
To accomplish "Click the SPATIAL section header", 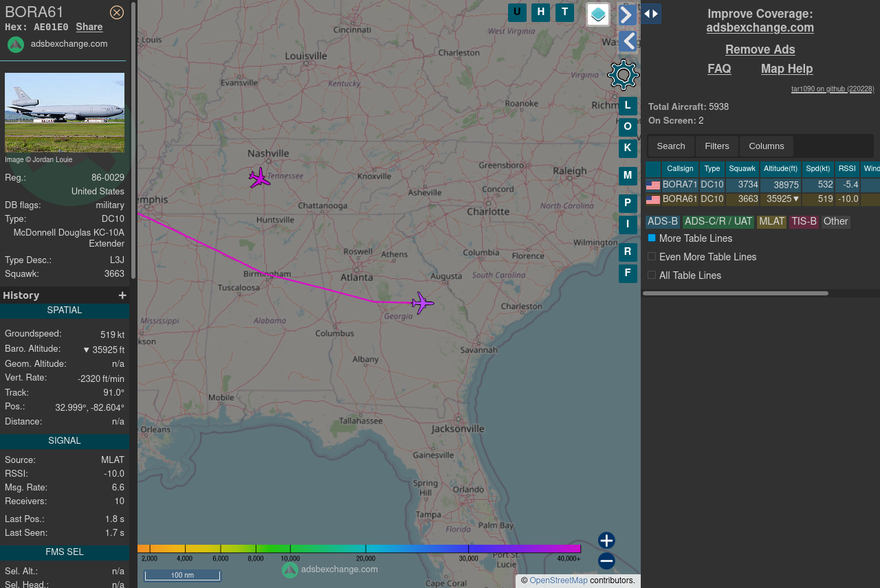I will pyautogui.click(x=65, y=310).
